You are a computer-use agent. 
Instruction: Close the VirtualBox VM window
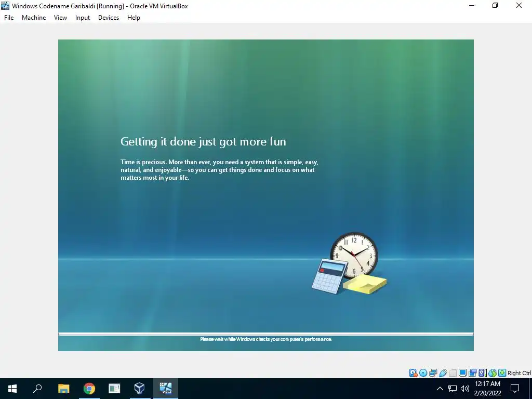click(519, 6)
